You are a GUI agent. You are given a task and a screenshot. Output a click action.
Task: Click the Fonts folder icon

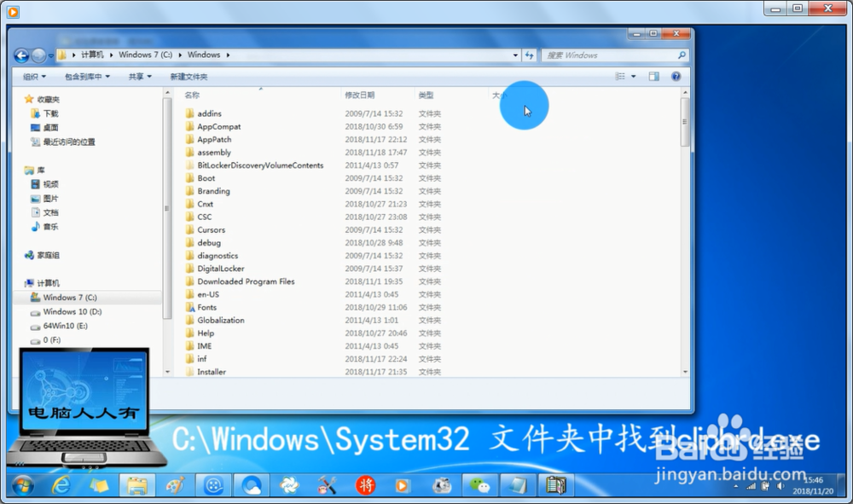(190, 307)
